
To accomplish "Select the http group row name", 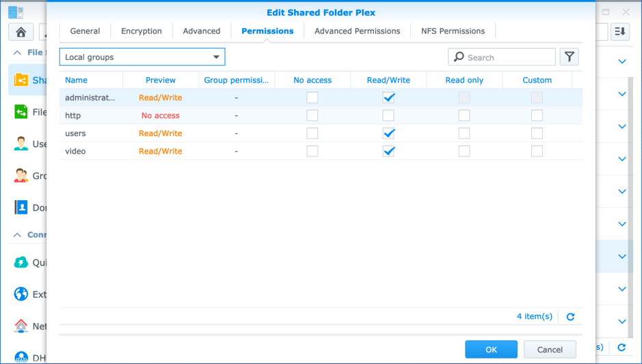I will point(73,115).
